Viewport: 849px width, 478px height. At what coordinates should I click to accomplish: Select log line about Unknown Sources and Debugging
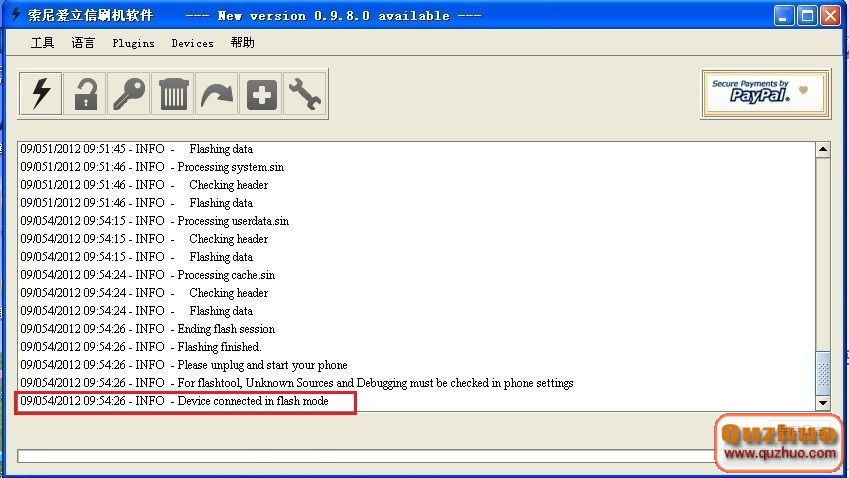tap(297, 383)
